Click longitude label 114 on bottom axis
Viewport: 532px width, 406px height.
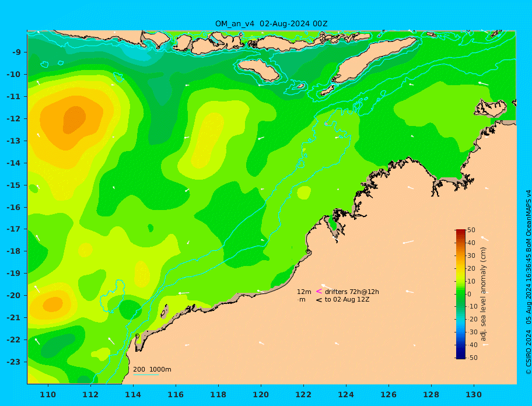133,394
